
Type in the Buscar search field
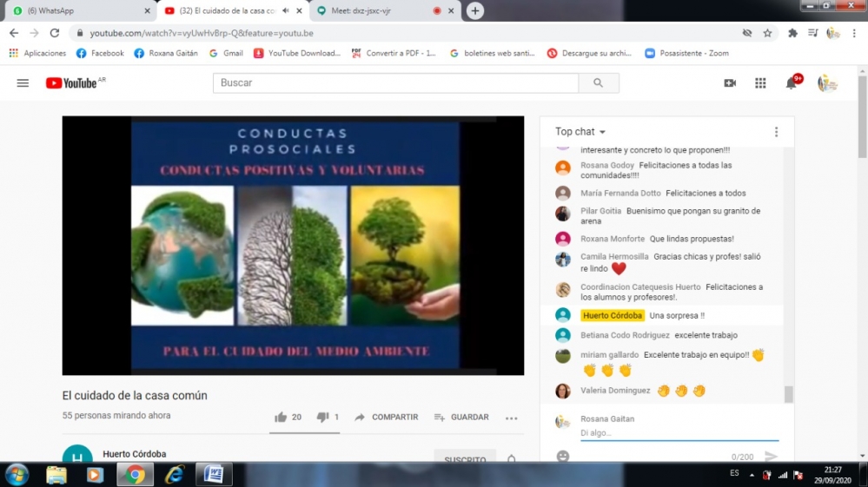(395, 83)
